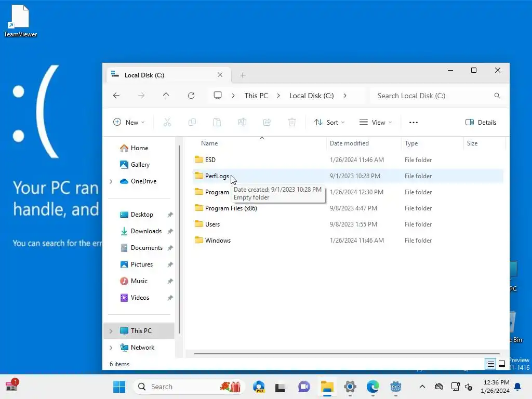Open Downloads in the navigation pane
The width and height of the screenshot is (532, 399).
(146, 231)
